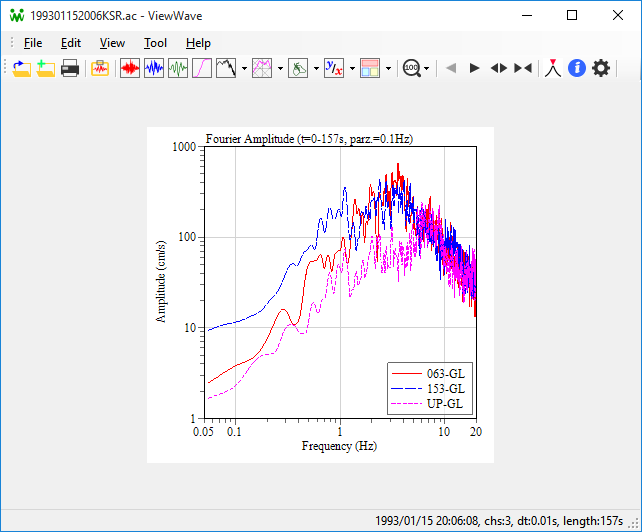Viewport: 642px width, 532px height.
Task: Click the status bar record info text
Action: pos(499,521)
